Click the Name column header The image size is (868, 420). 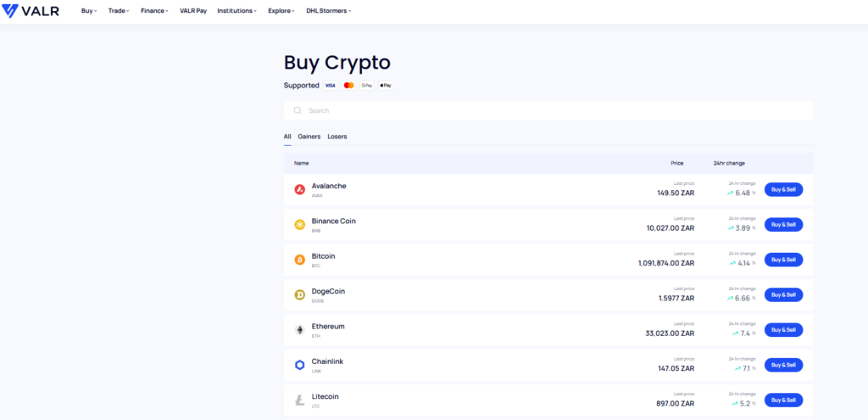(301, 164)
